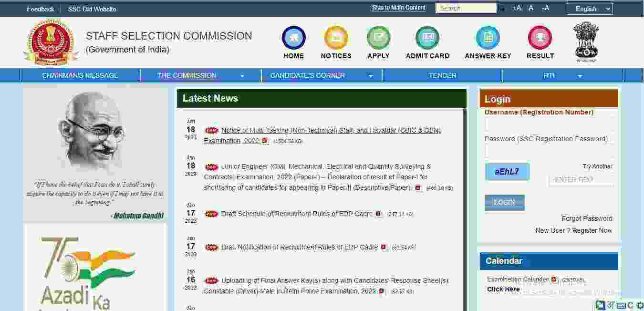Focus the Search field in top bar
This screenshot has width=644, height=311.
coord(466,8)
